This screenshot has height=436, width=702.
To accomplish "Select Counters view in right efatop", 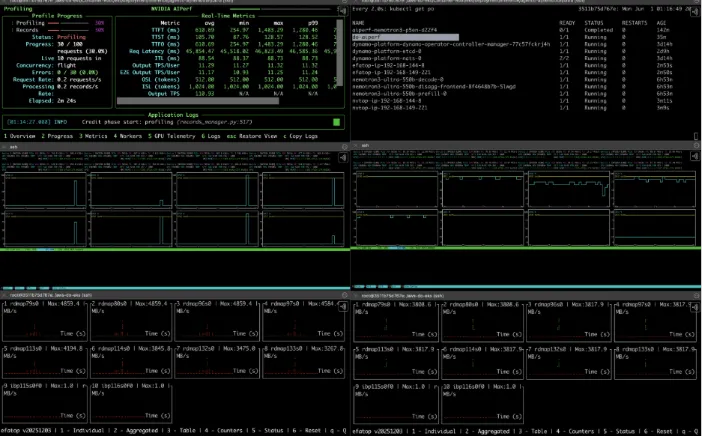I will tap(576, 432).
